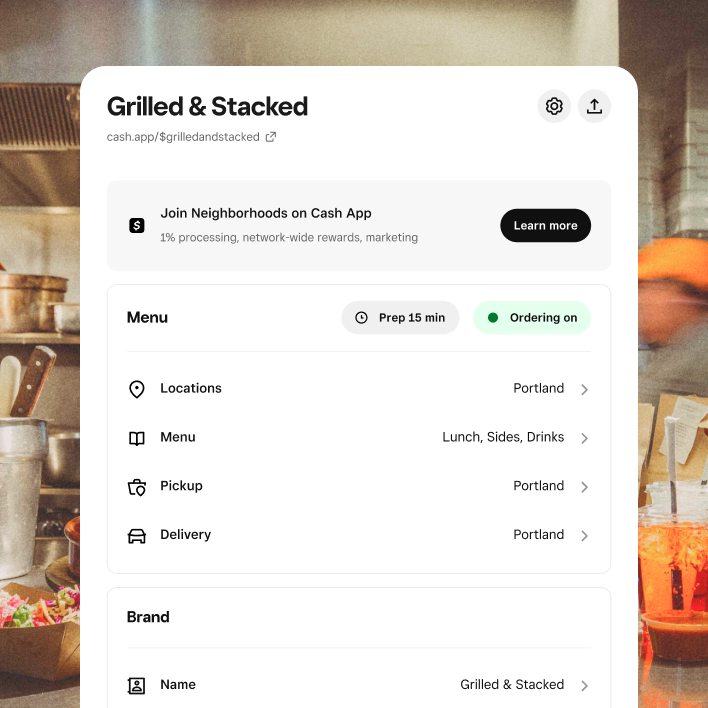Click the Cash App dollar logo icon
Screen dimensions: 708x708
137,225
